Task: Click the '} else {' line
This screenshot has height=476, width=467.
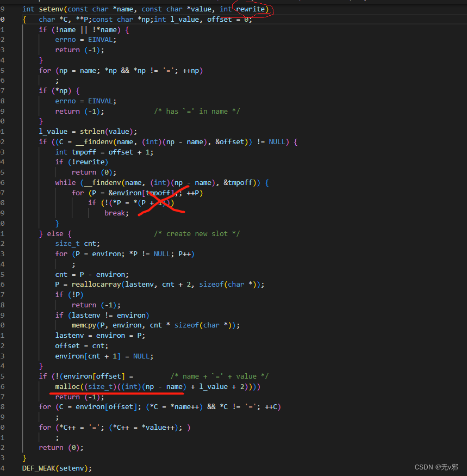Action: 55,234
